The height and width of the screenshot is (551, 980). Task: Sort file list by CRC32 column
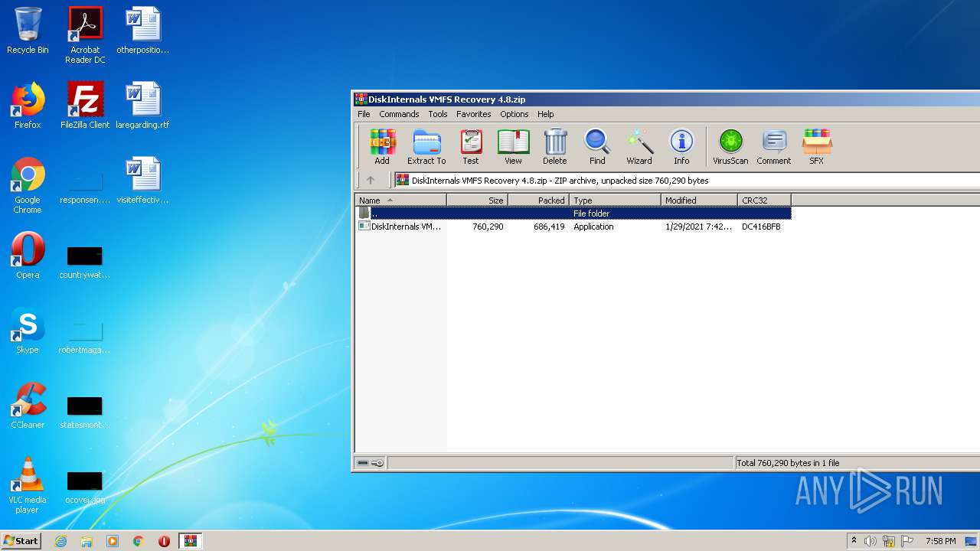coord(764,201)
